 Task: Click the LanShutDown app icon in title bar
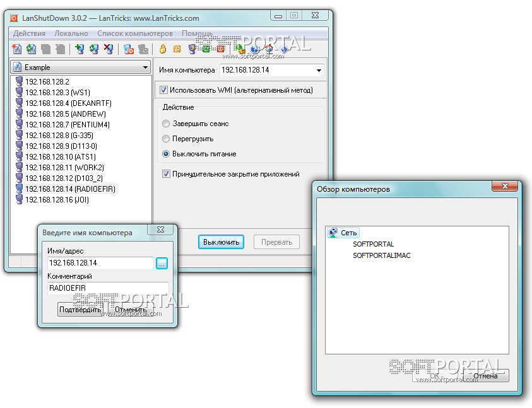pos(14,18)
